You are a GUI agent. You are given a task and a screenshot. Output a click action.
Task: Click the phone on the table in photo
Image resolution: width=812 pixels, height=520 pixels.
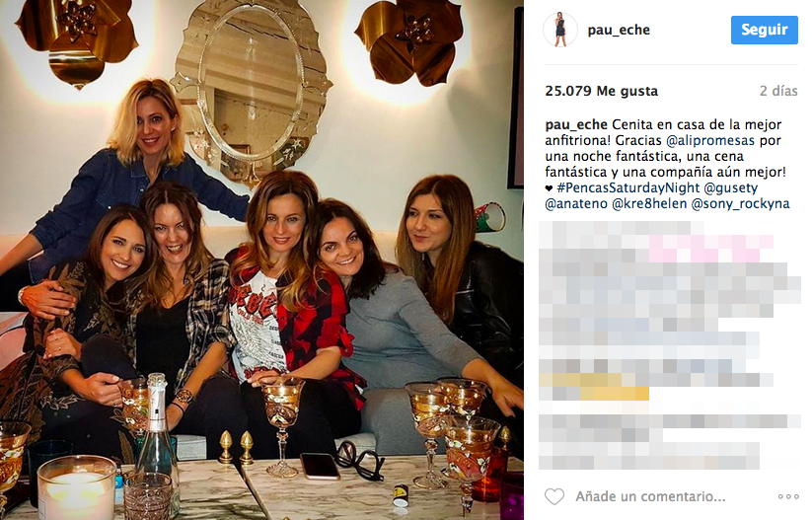[320, 466]
